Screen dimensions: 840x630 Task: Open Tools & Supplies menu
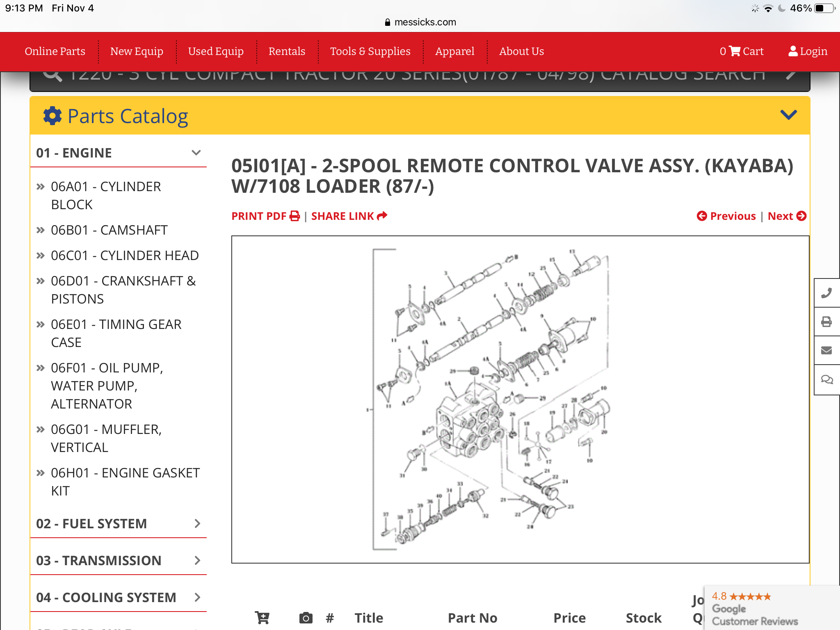pyautogui.click(x=370, y=51)
